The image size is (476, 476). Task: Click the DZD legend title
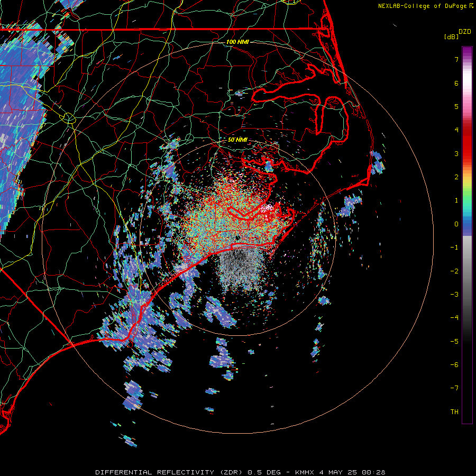coord(465,32)
